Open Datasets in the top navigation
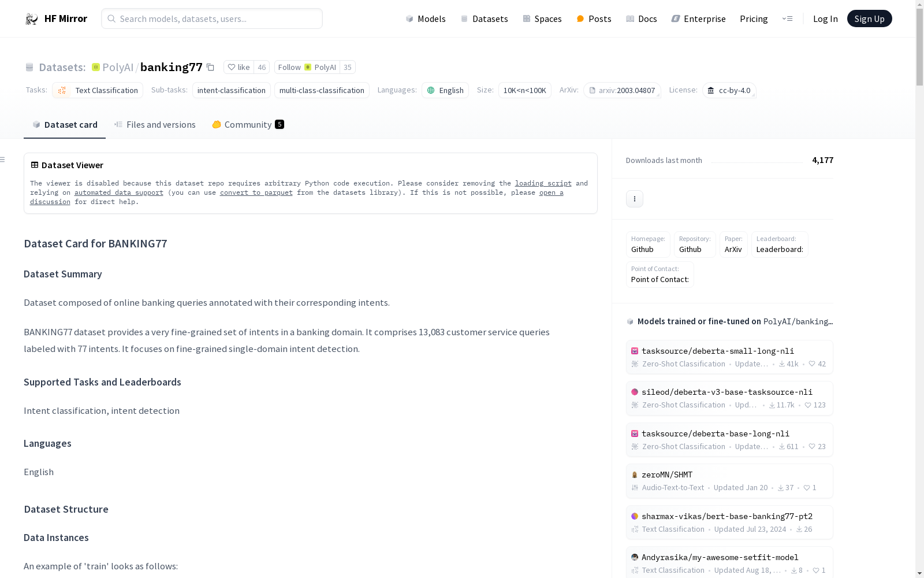 pyautogui.click(x=484, y=18)
